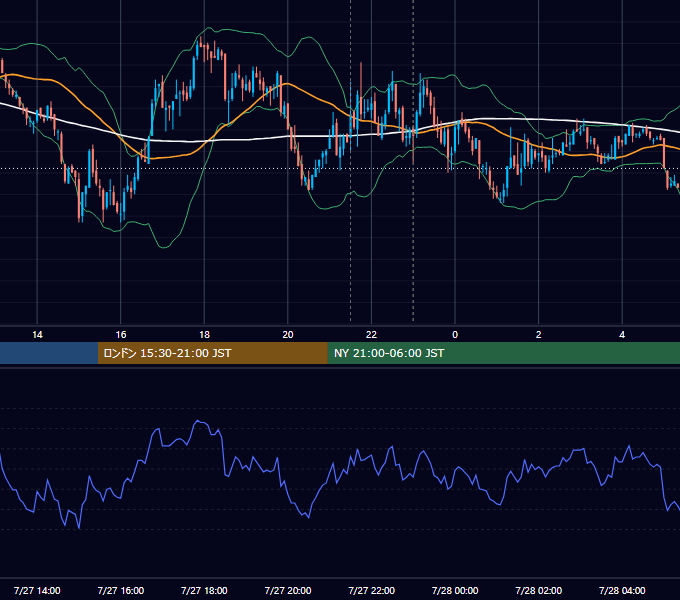Click the 7/28 00:00 date label
680x600 pixels.
(x=455, y=590)
